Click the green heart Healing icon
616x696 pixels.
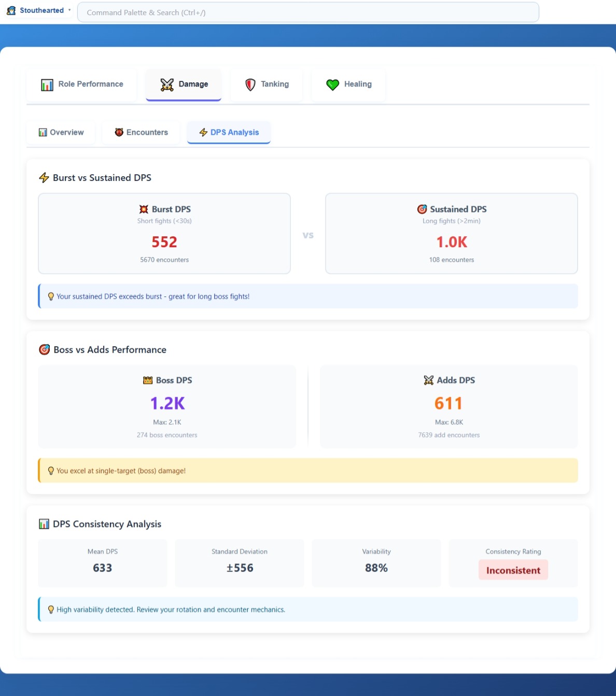[x=332, y=84]
